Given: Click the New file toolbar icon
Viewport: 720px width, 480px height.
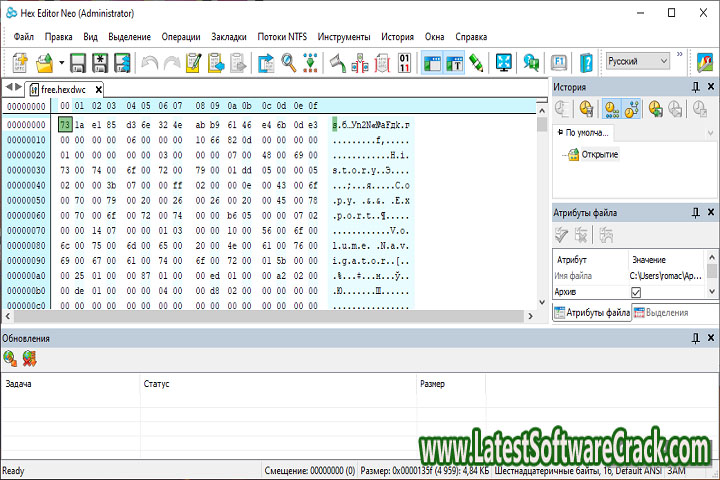Looking at the screenshot, I should [20, 62].
